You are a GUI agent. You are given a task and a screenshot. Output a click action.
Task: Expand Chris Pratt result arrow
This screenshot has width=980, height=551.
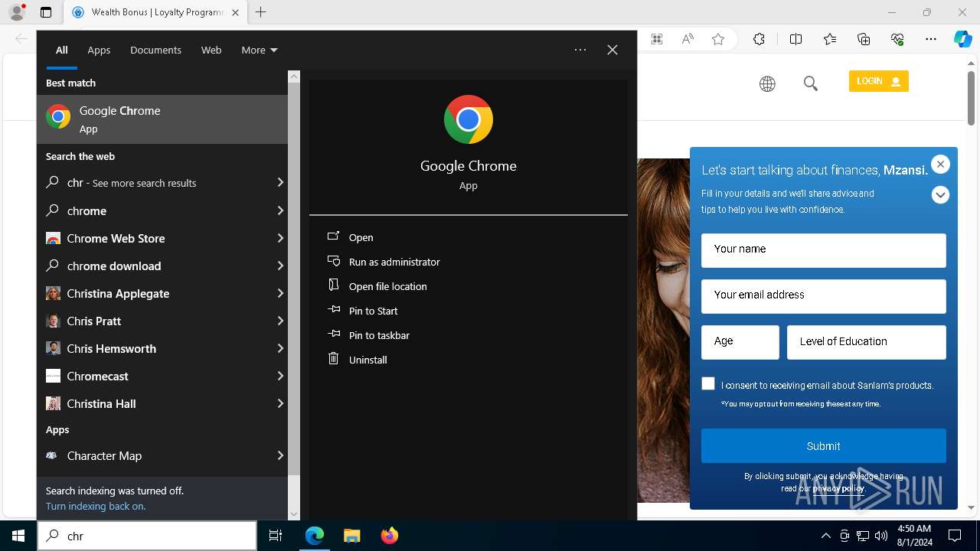tap(279, 321)
